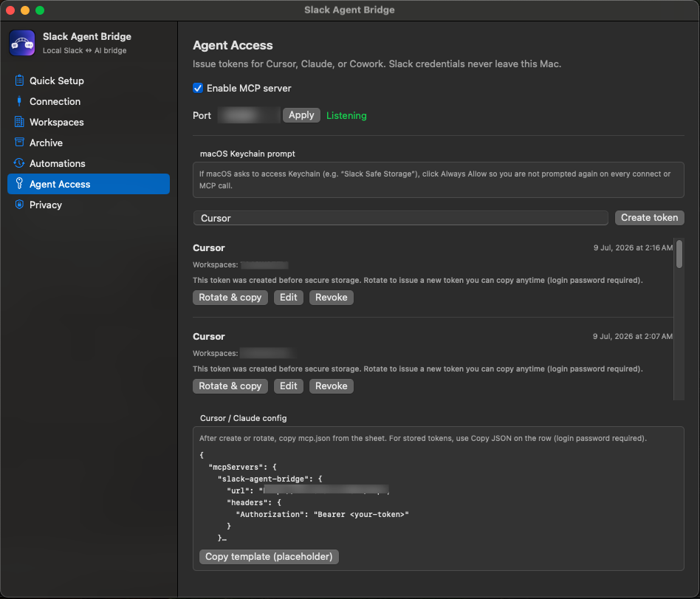This screenshot has height=599, width=700.
Task: Edit the 2:16 AM Cursor token
Action: tap(289, 298)
